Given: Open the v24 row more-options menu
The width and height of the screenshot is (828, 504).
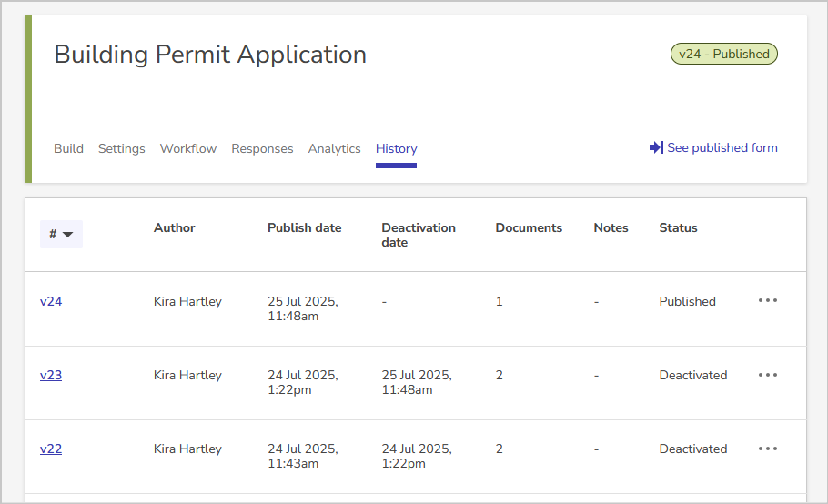Looking at the screenshot, I should click(767, 301).
